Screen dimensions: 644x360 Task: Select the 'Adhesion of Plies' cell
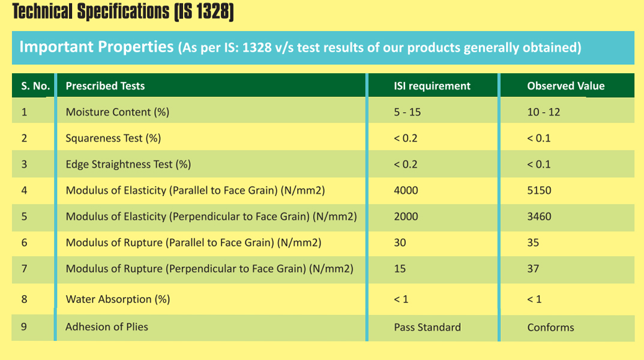tap(107, 327)
